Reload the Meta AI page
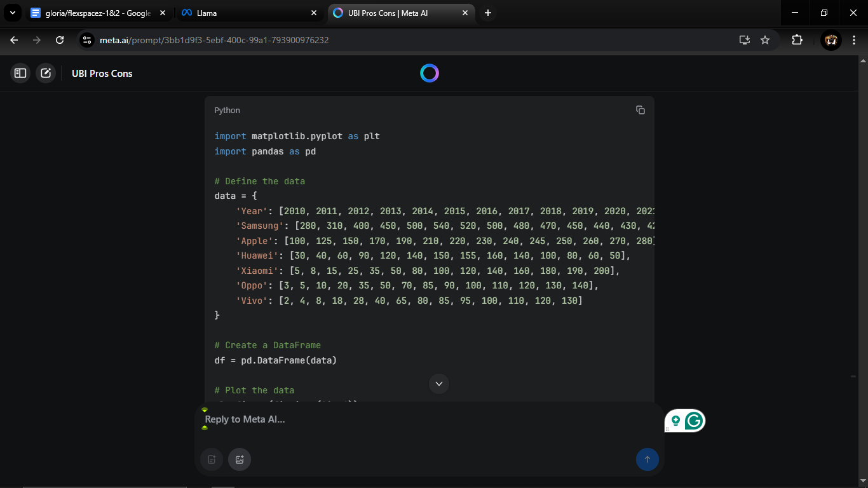 pyautogui.click(x=60, y=40)
